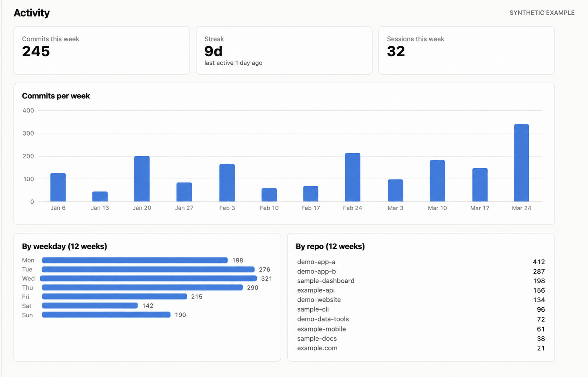
Task: Select the example.com repo name
Action: [317, 348]
